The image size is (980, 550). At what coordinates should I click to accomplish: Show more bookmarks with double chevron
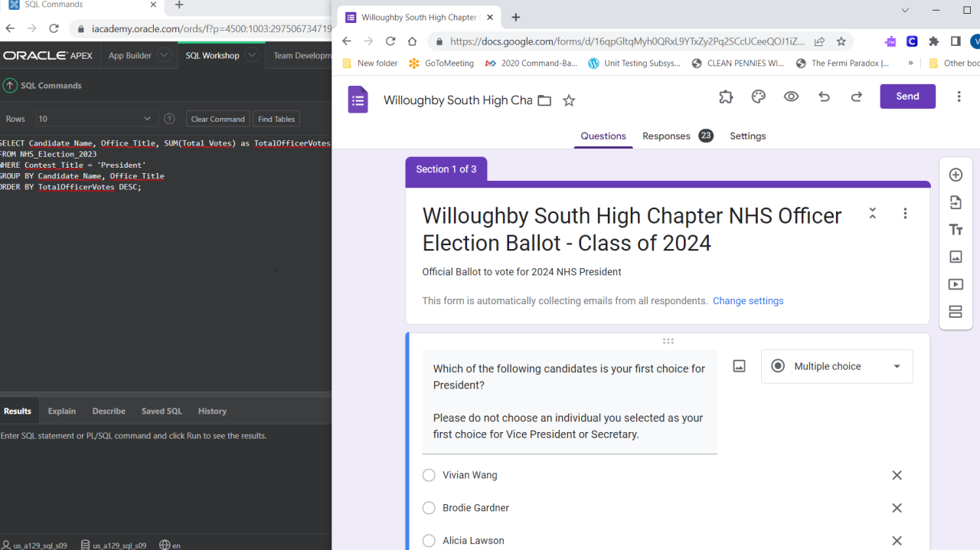(x=910, y=64)
